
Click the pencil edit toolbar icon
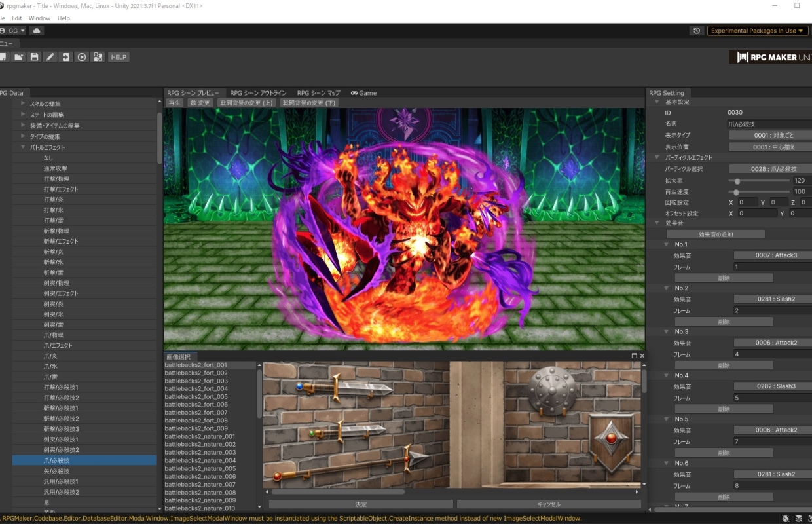[x=50, y=57]
